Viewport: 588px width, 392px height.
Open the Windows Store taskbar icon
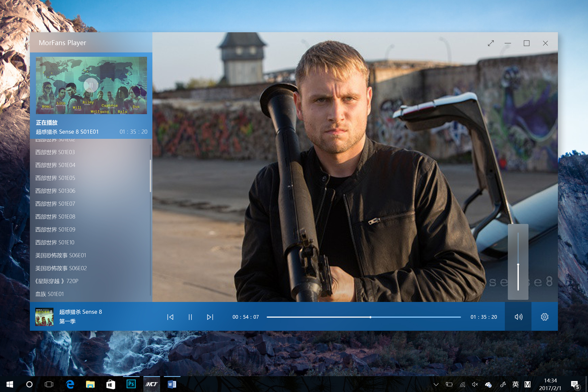point(110,384)
